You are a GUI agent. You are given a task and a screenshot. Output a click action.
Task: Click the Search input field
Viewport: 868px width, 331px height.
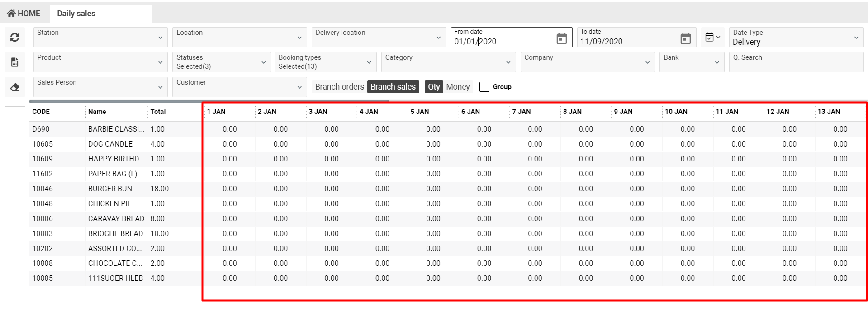click(x=796, y=62)
